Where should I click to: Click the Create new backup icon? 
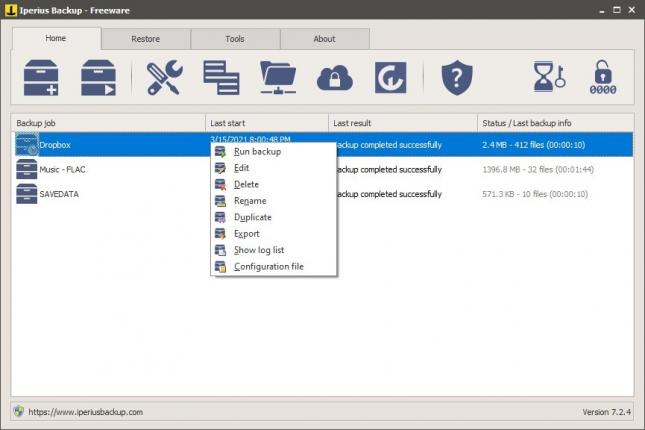[41, 77]
